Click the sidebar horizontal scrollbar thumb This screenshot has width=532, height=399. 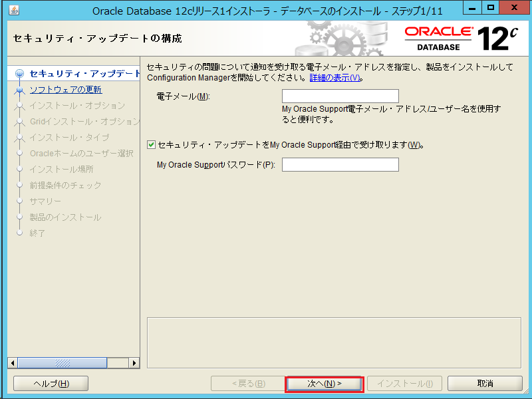click(62, 362)
